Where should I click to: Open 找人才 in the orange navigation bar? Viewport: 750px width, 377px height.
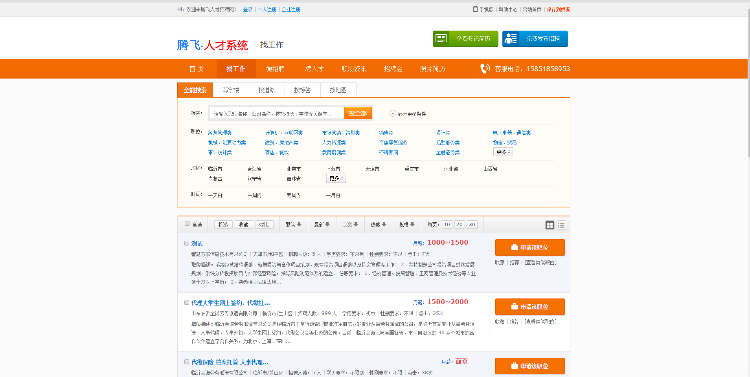(314, 69)
